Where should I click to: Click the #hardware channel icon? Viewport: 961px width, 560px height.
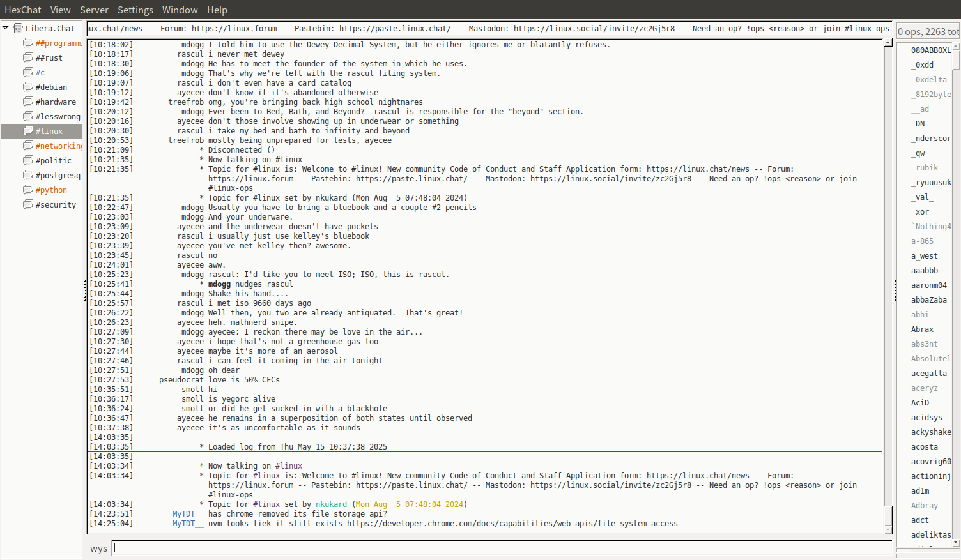28,102
